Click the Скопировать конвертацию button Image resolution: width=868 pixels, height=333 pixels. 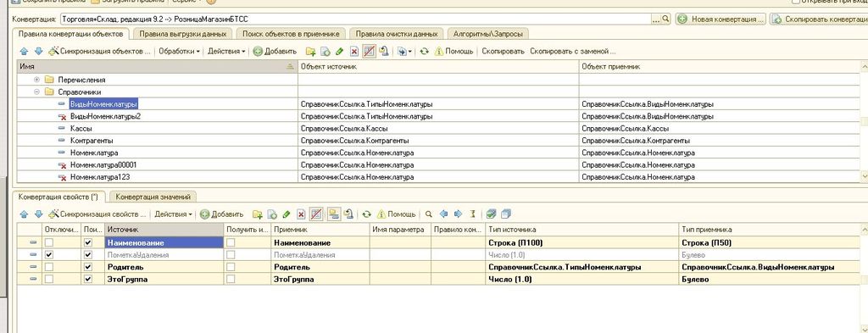coord(819,19)
